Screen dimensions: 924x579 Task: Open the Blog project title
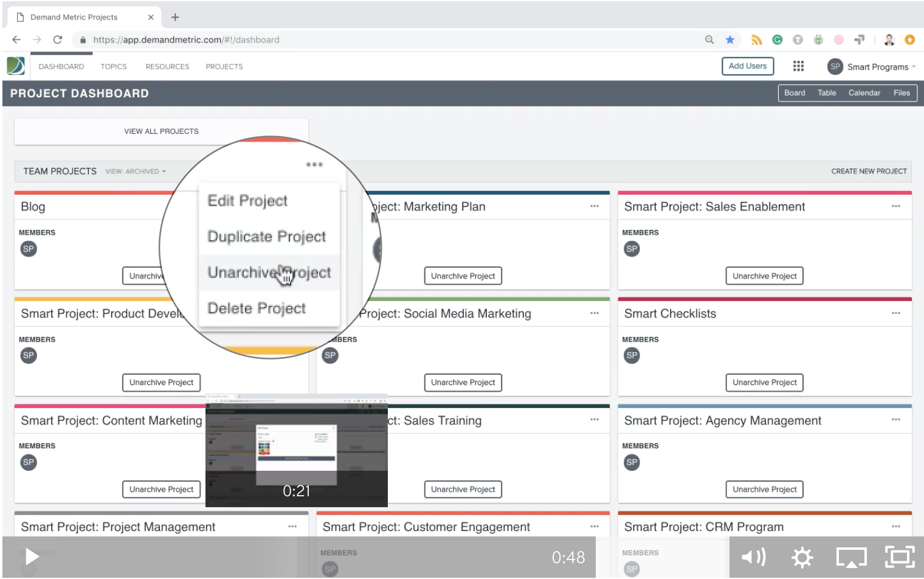[33, 207]
